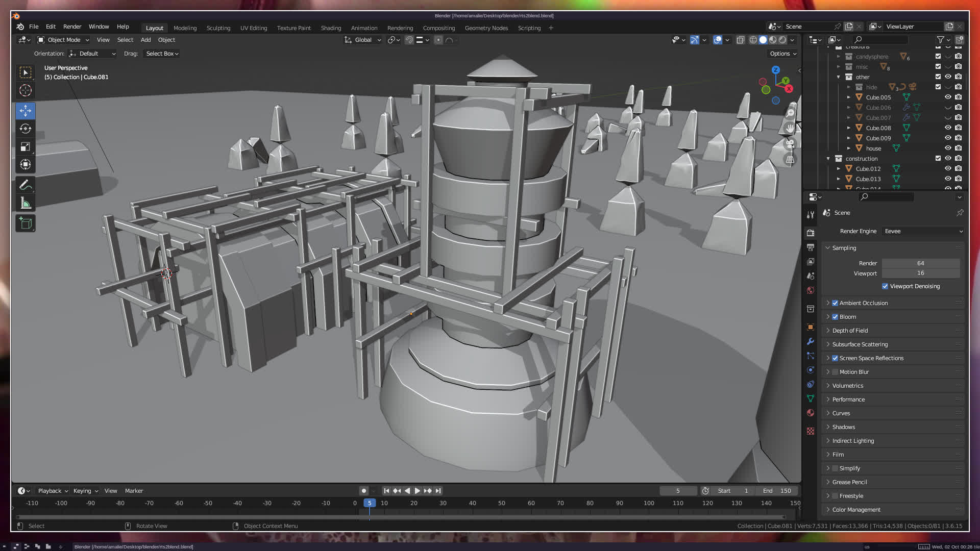Open the Render Engine dropdown
Viewport: 980px width, 551px height.
922,231
